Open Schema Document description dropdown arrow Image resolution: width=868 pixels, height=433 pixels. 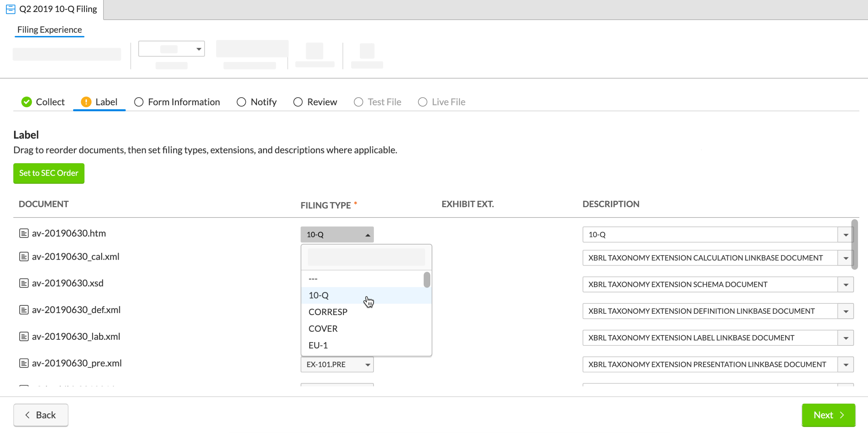tap(845, 284)
